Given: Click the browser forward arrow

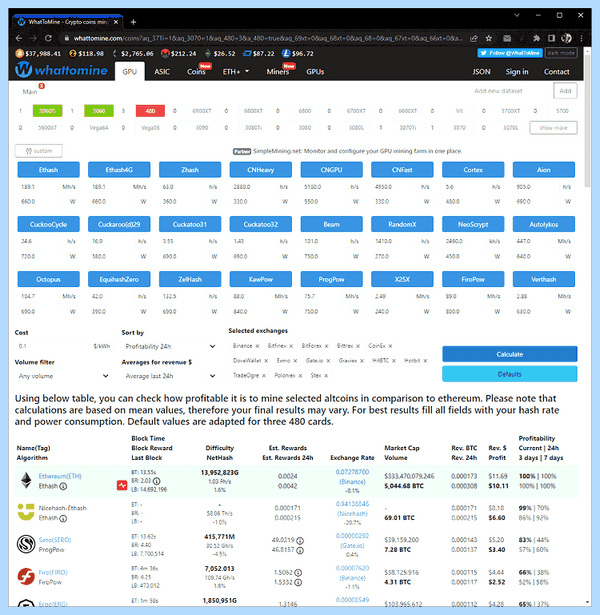Looking at the screenshot, I should pyautogui.click(x=33, y=38).
